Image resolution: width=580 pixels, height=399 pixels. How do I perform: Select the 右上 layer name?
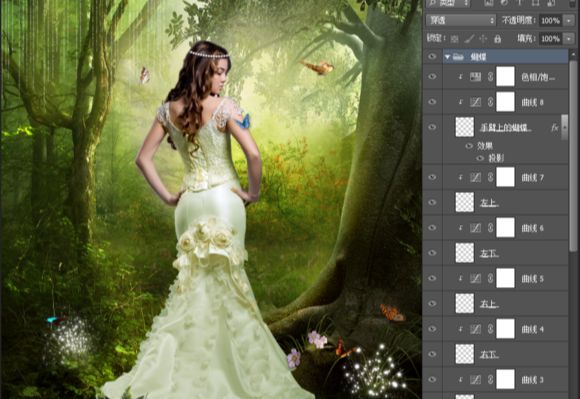coord(489,304)
